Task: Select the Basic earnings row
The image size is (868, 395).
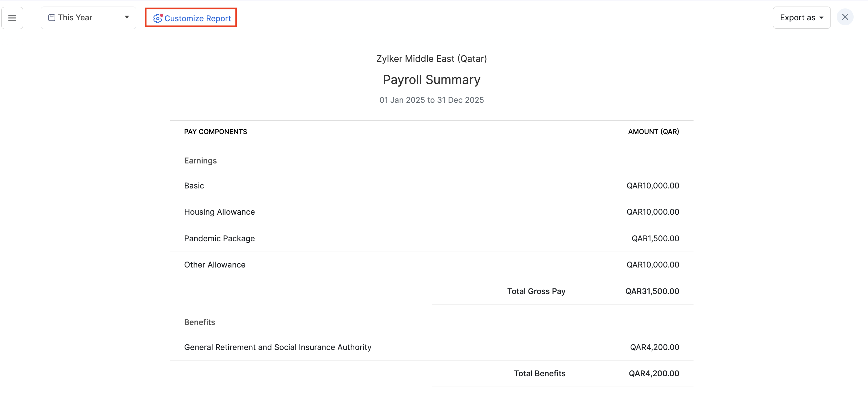Action: click(x=194, y=186)
